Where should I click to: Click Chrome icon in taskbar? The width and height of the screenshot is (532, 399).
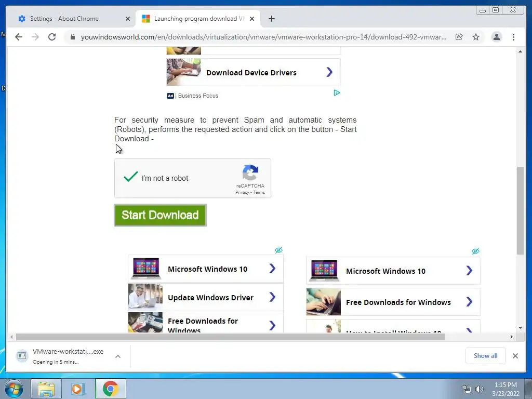[x=111, y=389]
